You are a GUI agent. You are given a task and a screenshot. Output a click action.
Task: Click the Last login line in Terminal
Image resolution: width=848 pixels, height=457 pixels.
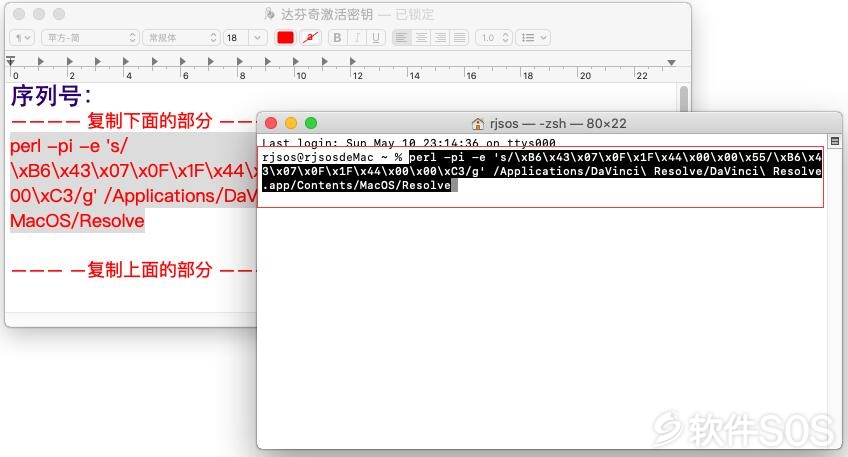(409, 143)
